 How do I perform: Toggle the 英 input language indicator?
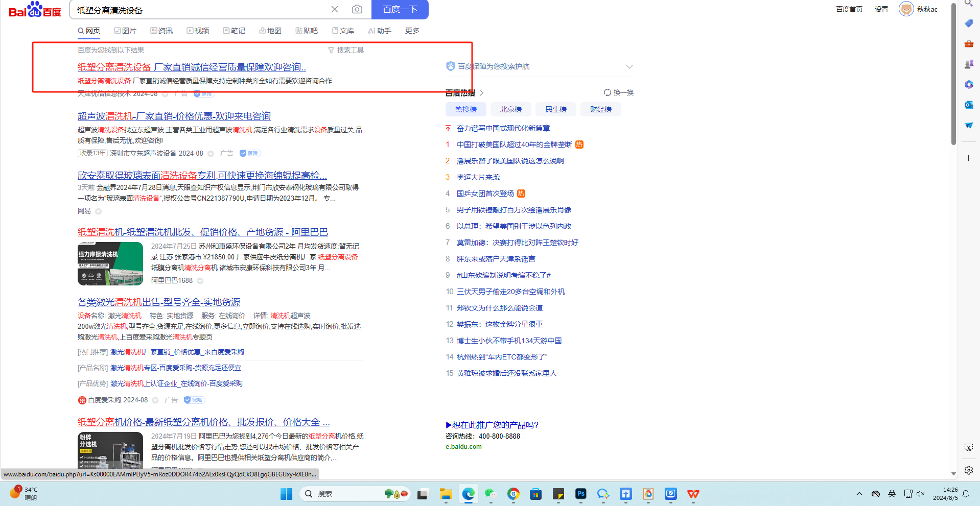coord(892,494)
